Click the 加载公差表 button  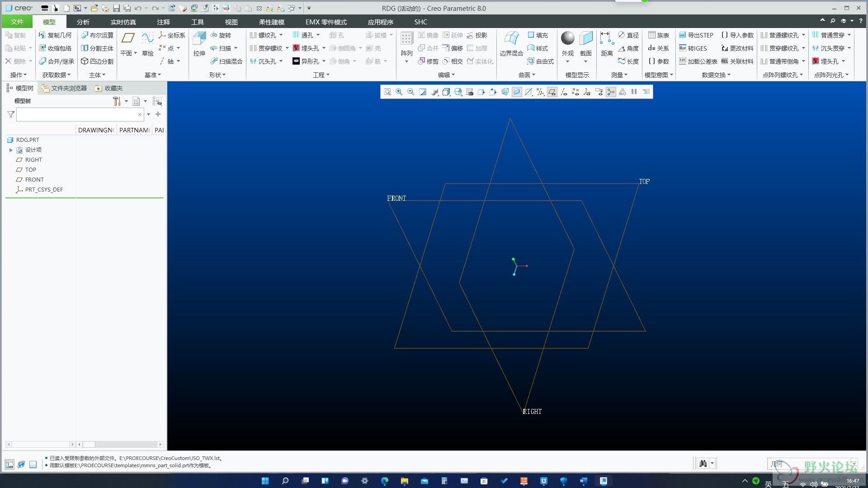tap(698, 61)
